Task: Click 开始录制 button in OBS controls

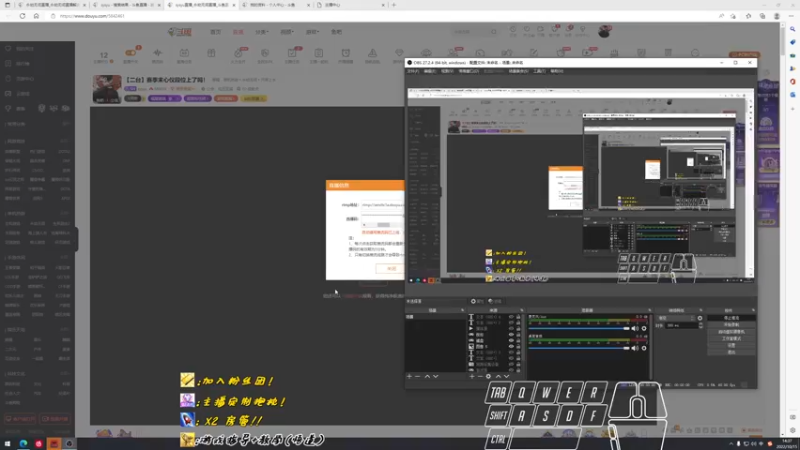Action: click(x=731, y=324)
